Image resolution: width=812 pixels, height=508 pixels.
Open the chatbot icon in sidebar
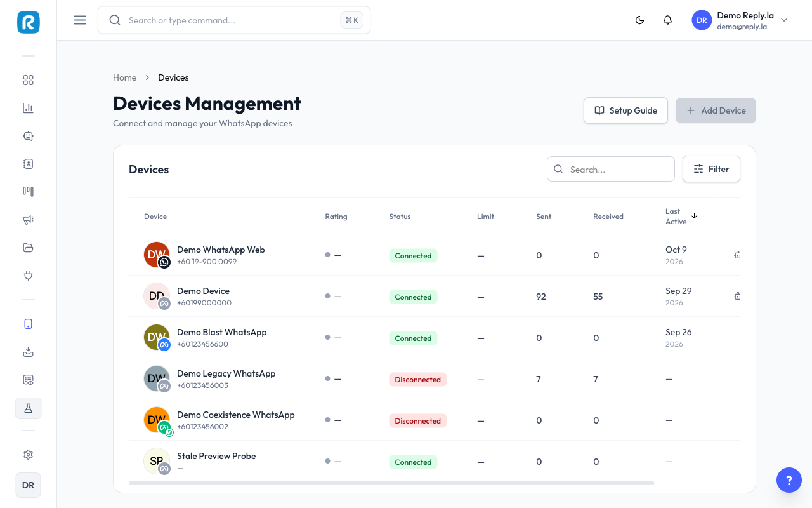click(x=28, y=136)
